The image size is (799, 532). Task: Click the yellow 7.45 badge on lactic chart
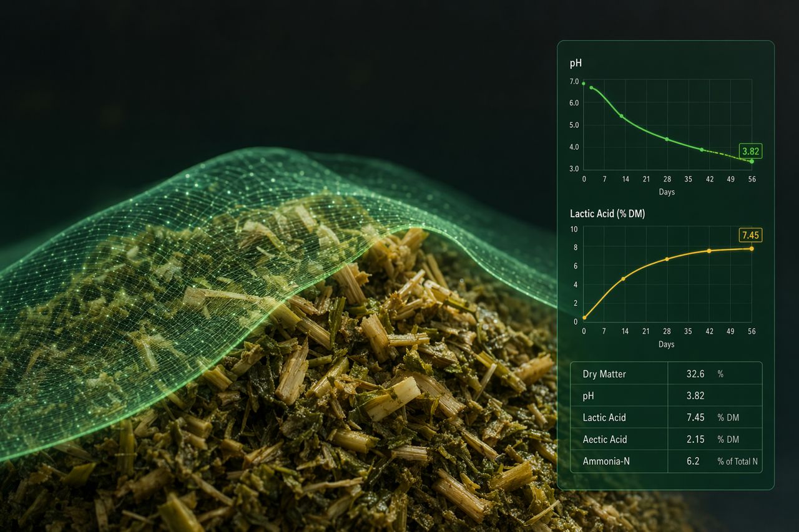750,235
